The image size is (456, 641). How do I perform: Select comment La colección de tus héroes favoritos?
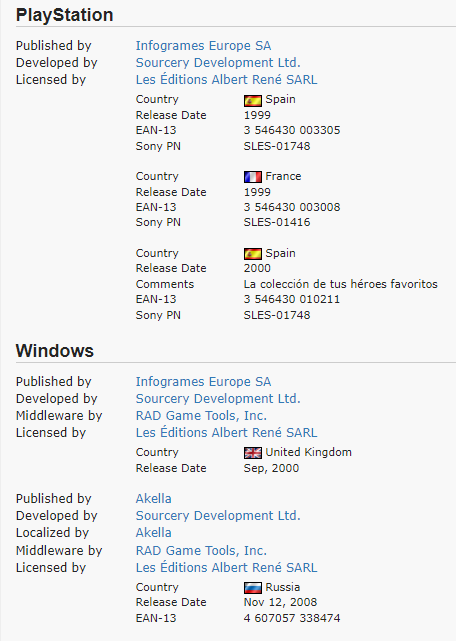coord(340,284)
